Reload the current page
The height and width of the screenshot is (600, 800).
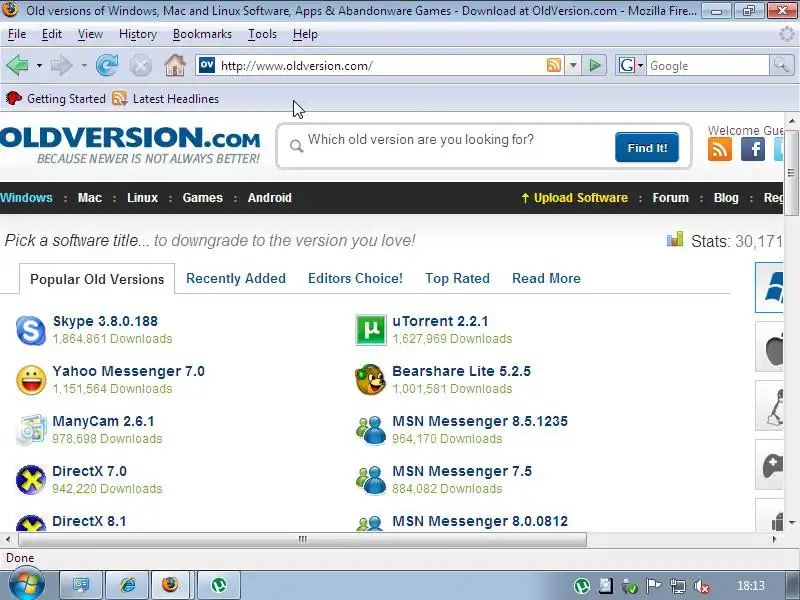click(x=107, y=65)
